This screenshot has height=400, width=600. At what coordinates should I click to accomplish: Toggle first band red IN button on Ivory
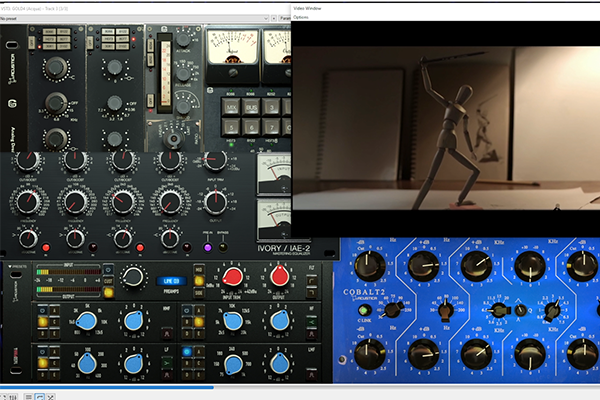pos(46,247)
